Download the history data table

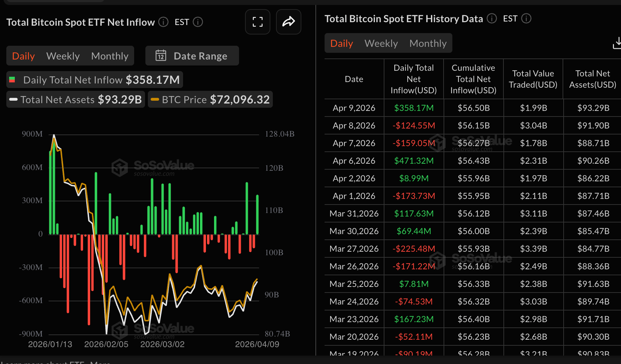point(616,43)
